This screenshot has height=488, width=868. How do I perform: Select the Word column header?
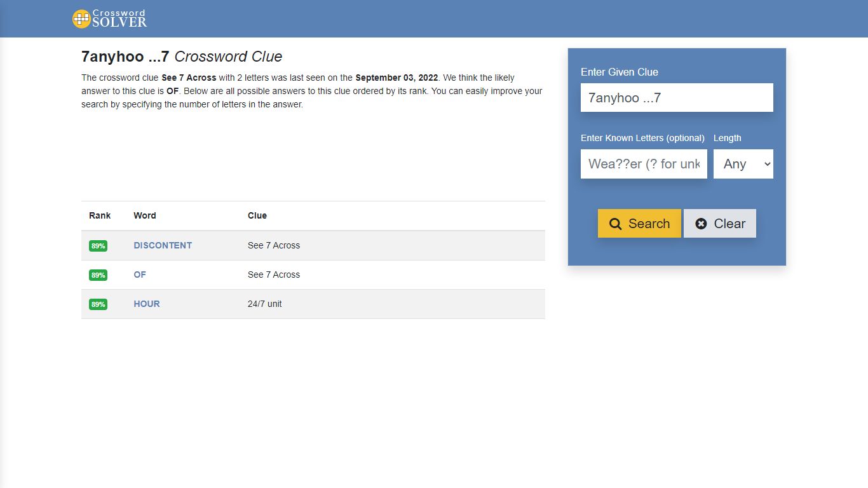tap(145, 215)
